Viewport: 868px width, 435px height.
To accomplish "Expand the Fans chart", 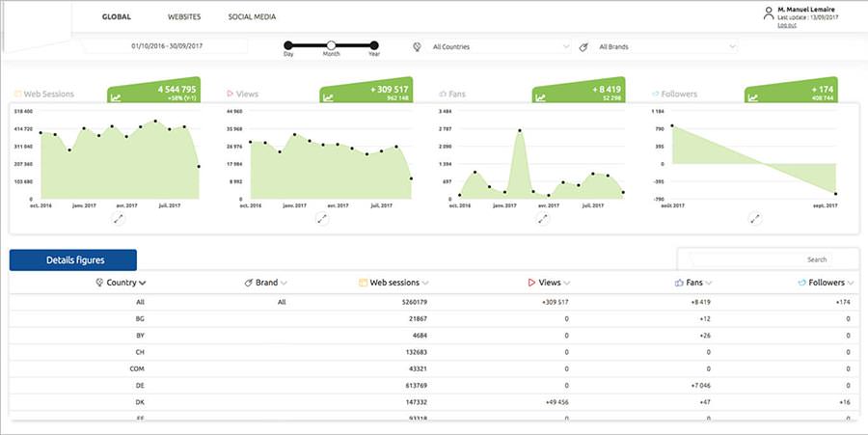I will pos(542,219).
